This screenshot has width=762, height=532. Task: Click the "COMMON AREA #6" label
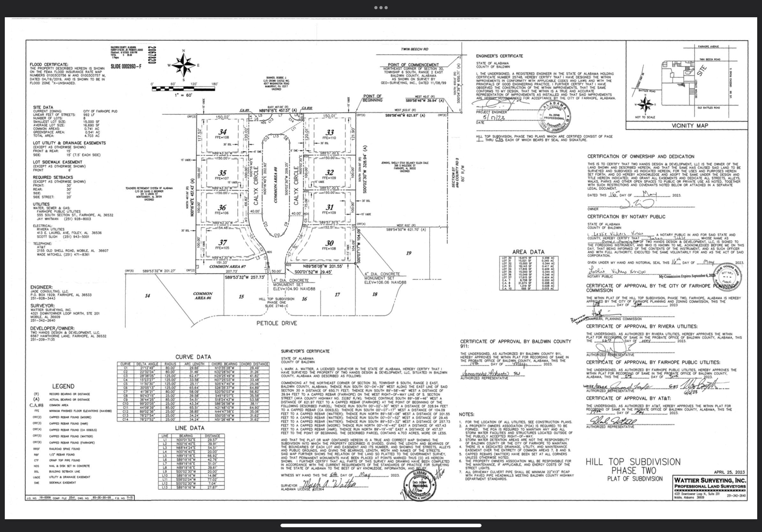(x=203, y=296)
